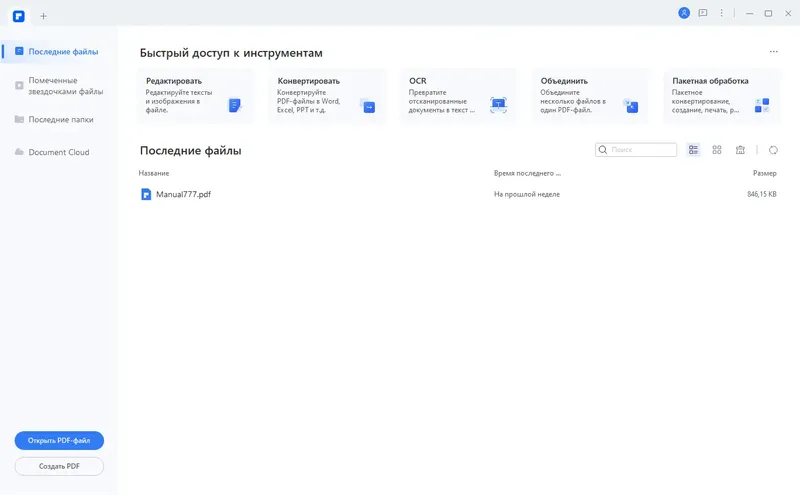800x495 pixels.
Task: Click the PDF icon beside Manual777.pdf
Action: coord(146,194)
